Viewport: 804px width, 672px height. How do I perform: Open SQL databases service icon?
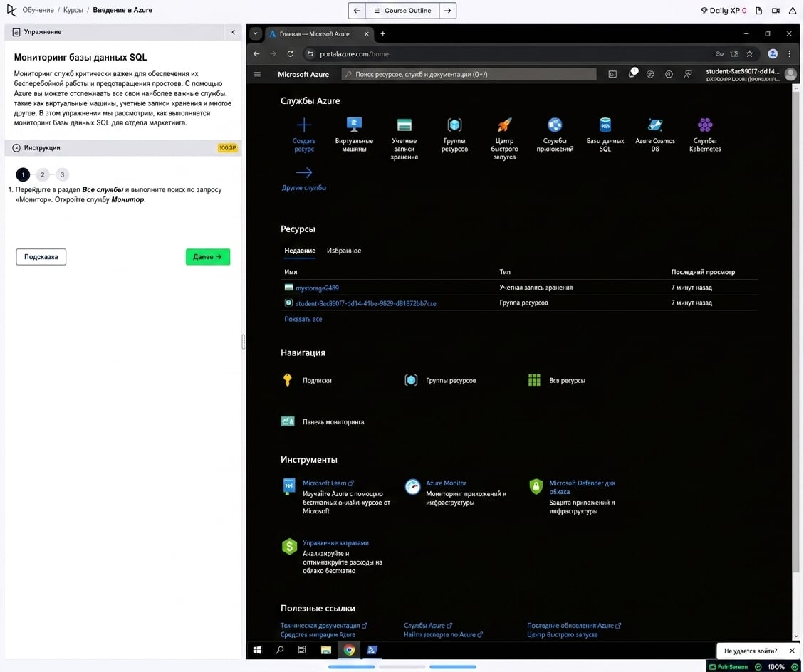point(605,125)
